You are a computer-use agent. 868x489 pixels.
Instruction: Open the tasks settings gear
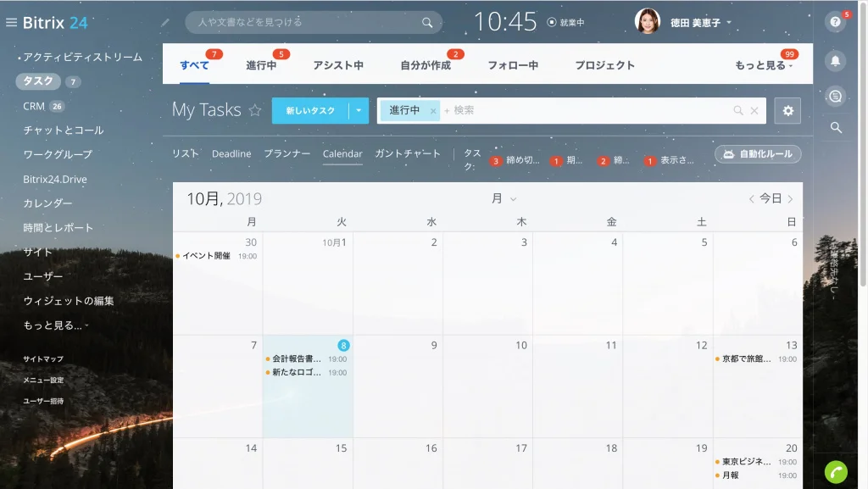click(x=787, y=111)
